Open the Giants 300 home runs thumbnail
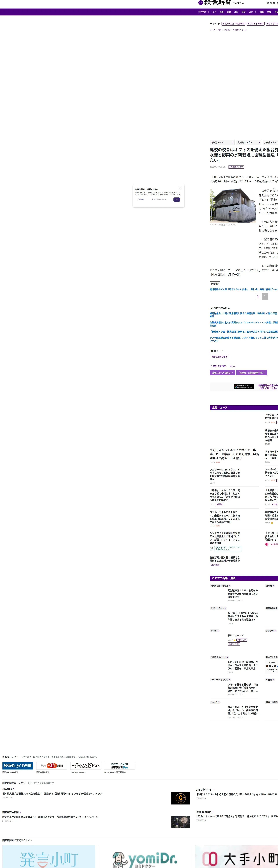This screenshot has height=868, width=278. coord(181,798)
